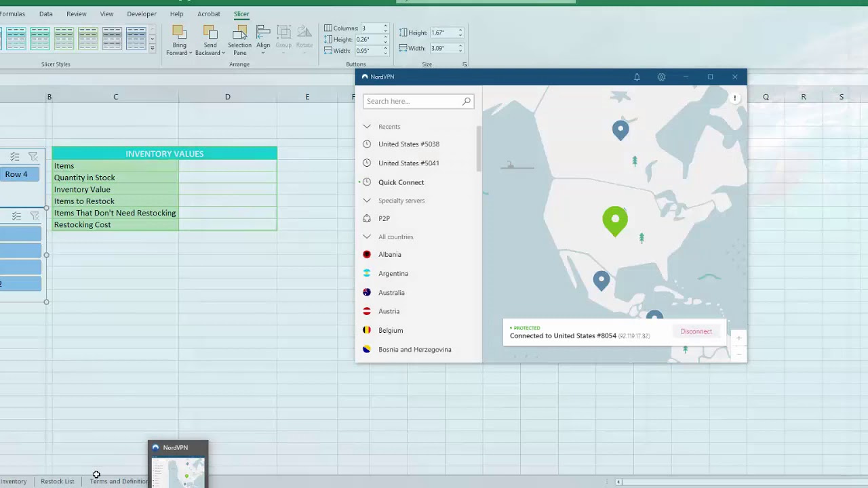Open Send Backward dropdown arrow

(223, 53)
